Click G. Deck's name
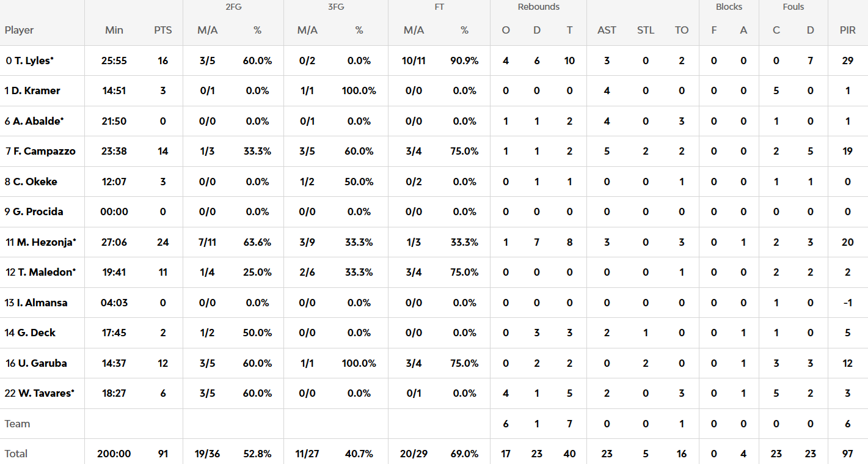Image resolution: width=868 pixels, height=464 pixels. 34,333
